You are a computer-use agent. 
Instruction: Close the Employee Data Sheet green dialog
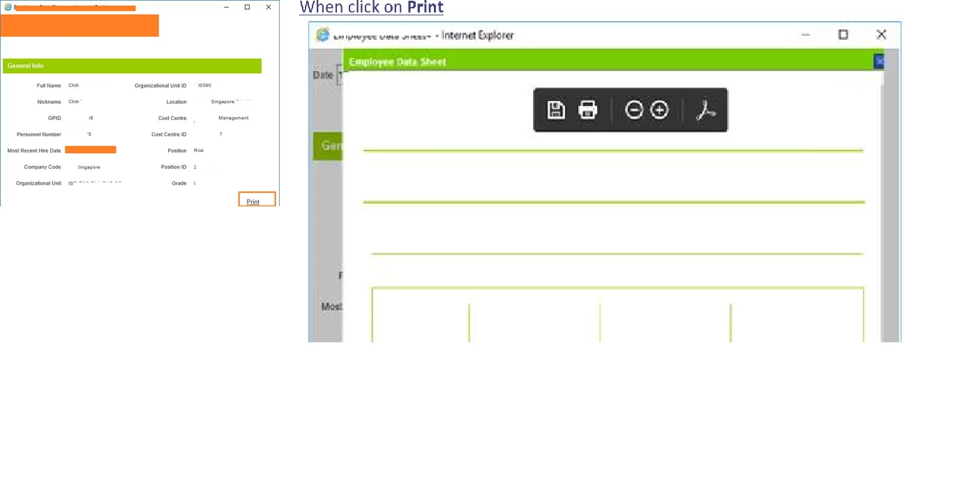coord(879,61)
